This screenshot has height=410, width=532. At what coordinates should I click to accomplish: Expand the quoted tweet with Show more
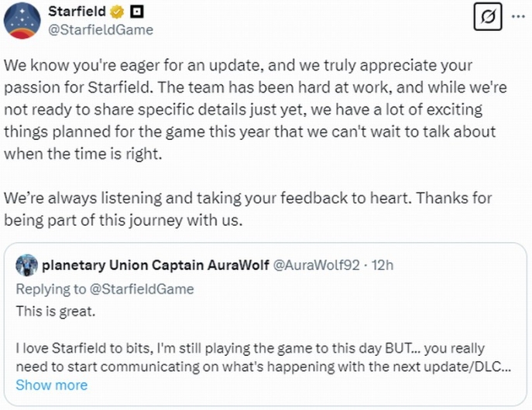pos(52,385)
